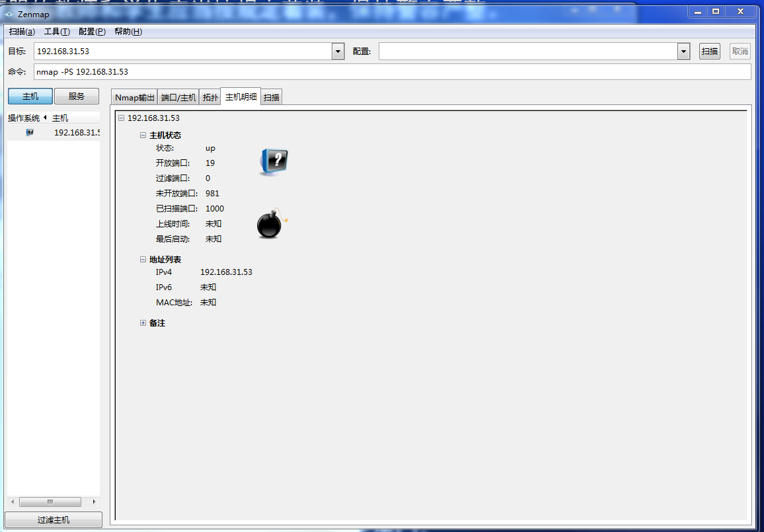
Task: Click the 主机 column header in host list
Action: pos(75,118)
